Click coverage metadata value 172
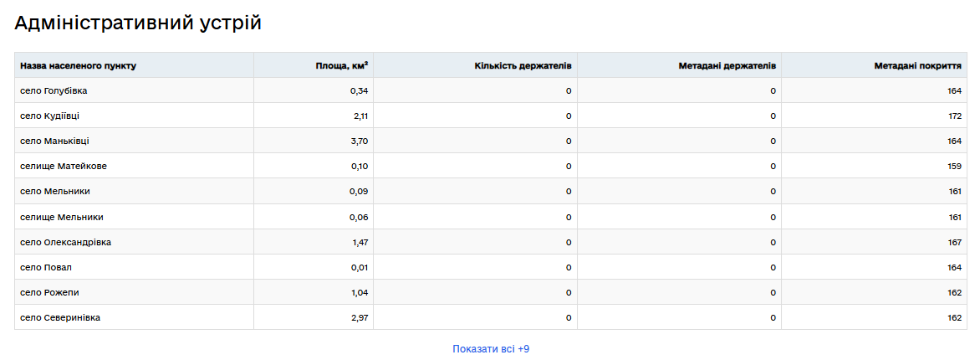Viewport: 980px width, 360px height. pos(955,116)
